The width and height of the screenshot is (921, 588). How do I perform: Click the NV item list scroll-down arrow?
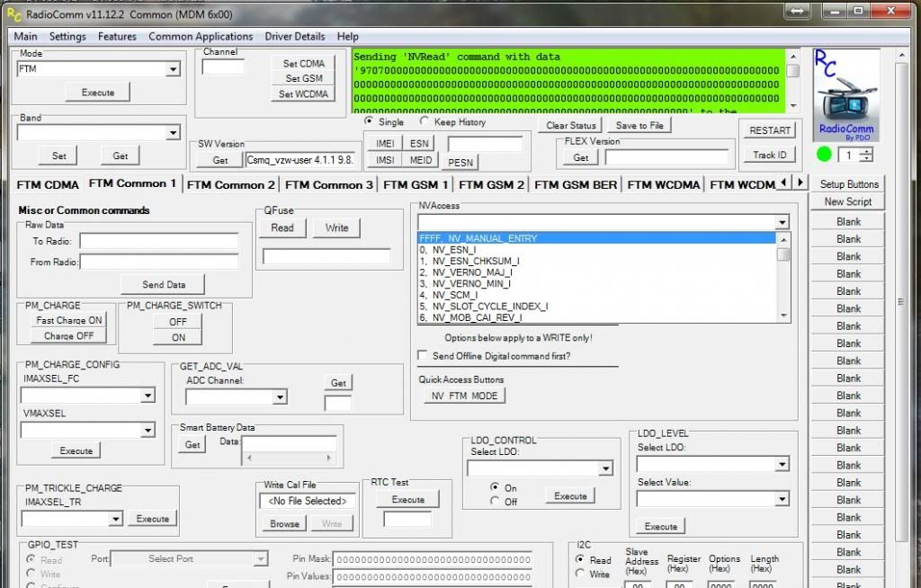[783, 316]
